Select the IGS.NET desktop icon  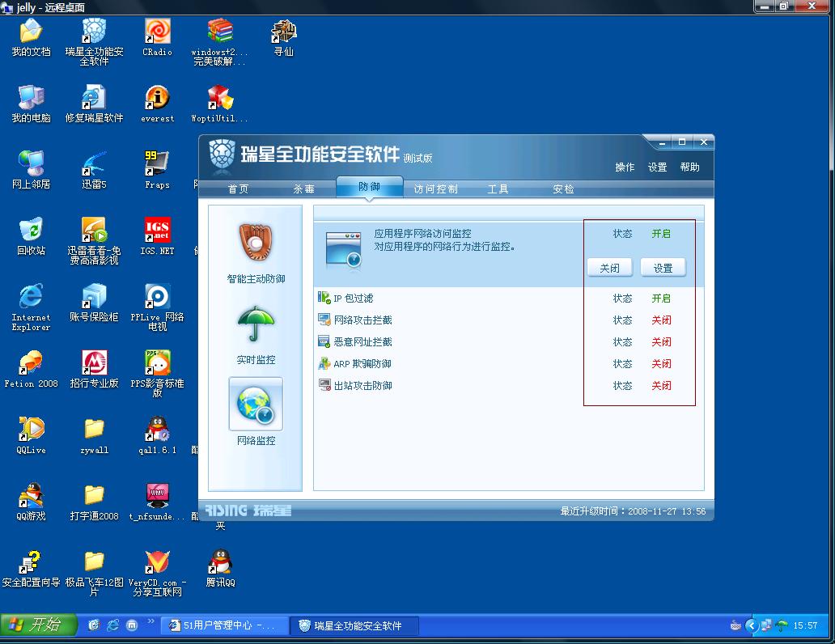(x=157, y=230)
